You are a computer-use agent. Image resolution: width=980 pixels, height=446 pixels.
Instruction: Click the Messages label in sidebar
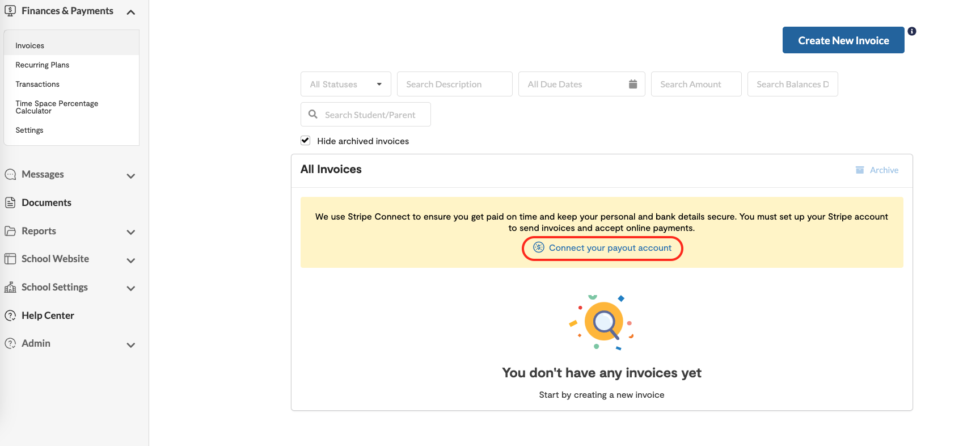click(x=43, y=174)
